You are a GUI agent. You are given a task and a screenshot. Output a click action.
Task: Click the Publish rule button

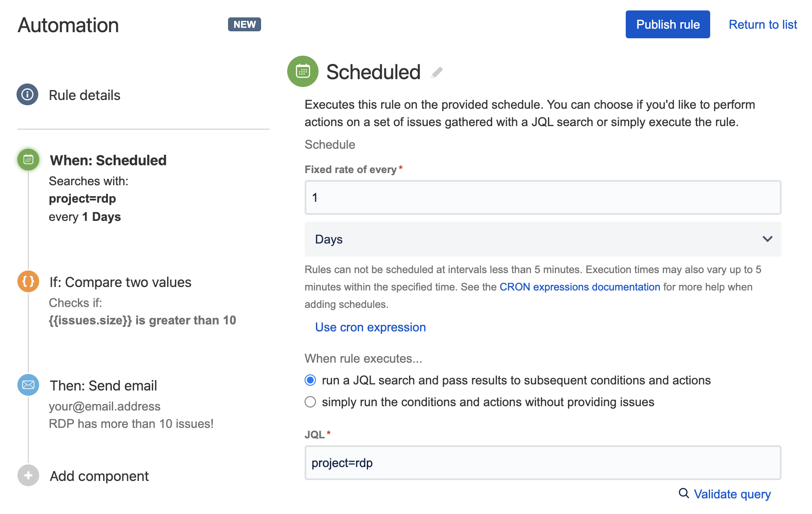coord(668,24)
